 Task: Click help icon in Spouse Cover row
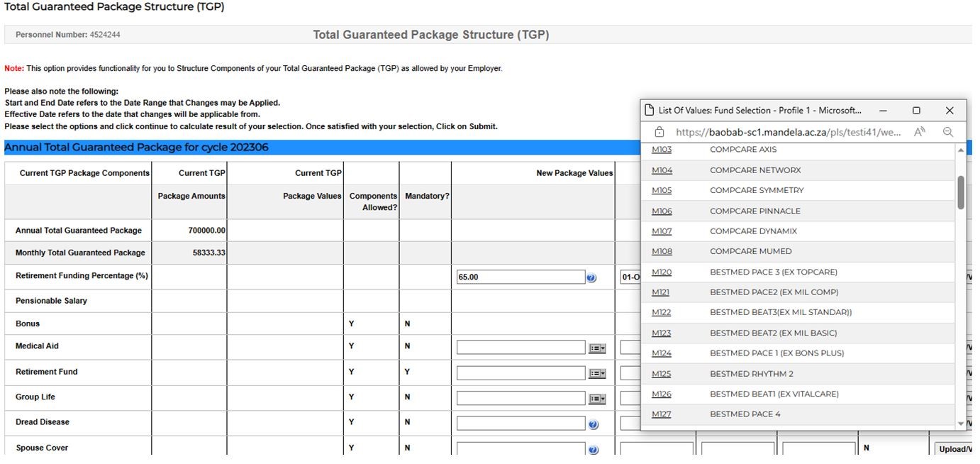[x=594, y=450]
